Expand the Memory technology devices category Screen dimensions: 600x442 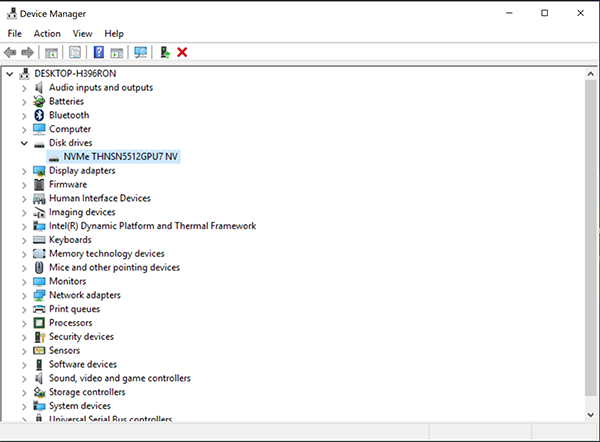point(24,254)
